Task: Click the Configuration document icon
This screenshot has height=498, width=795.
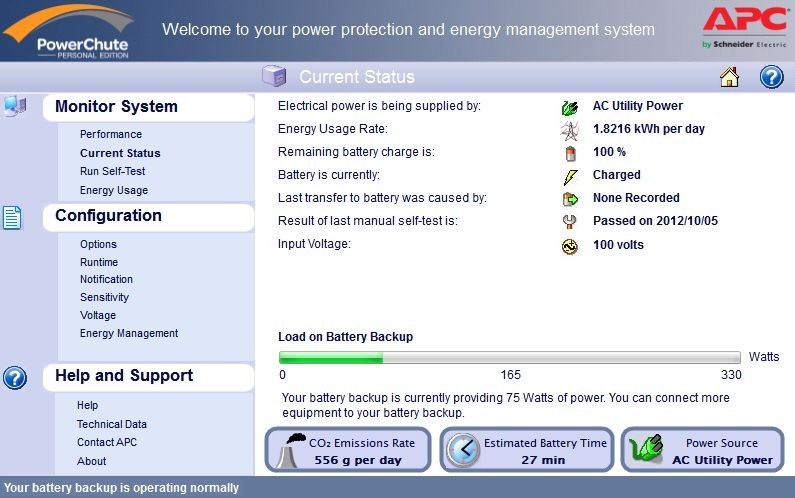Action: (x=12, y=218)
